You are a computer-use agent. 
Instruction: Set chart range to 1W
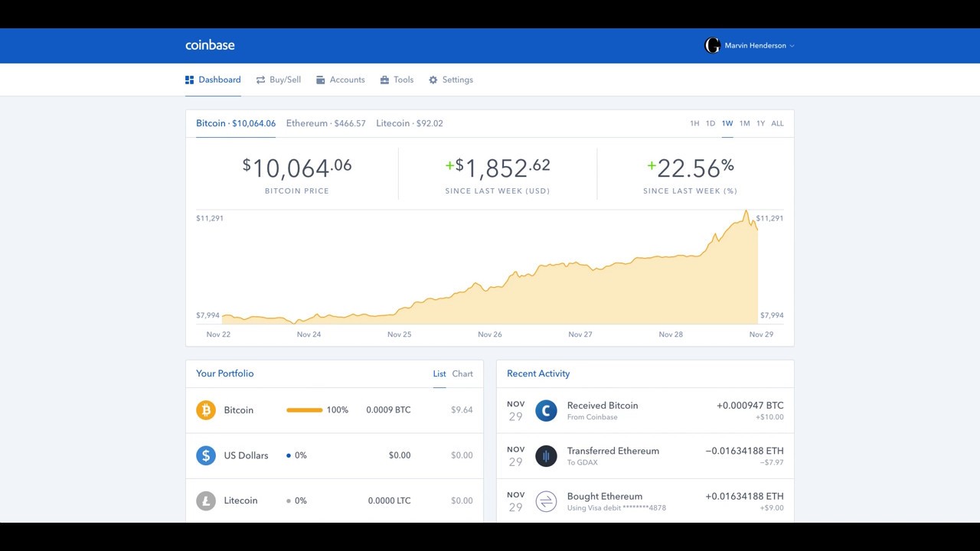(727, 123)
